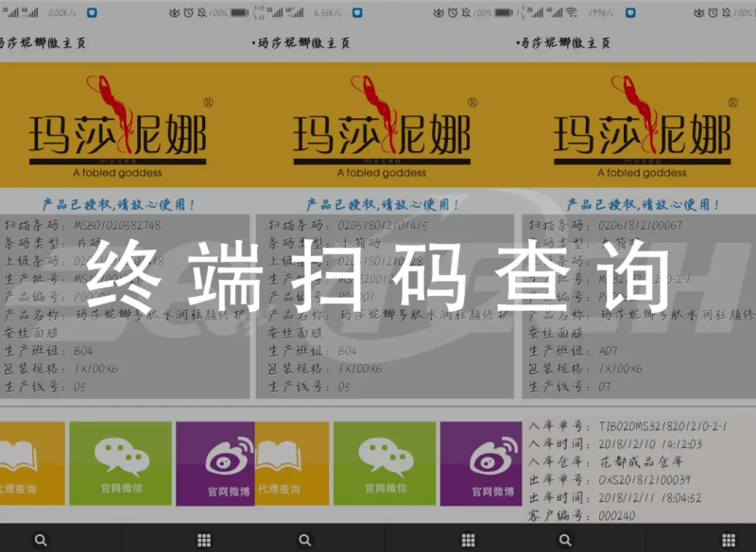Open the 官网微博 Weibo tile in the middle screen
Screen dimensions: 756x552
[x=481, y=464]
